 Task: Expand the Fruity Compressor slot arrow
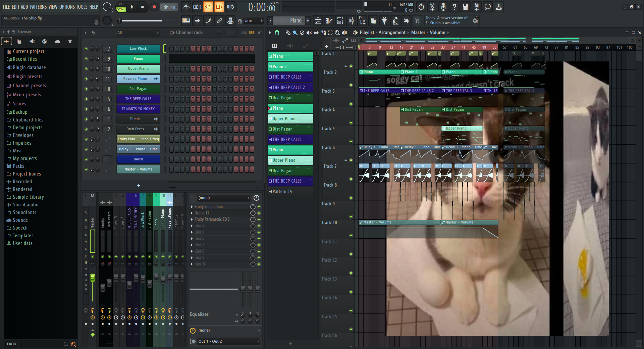[192, 207]
